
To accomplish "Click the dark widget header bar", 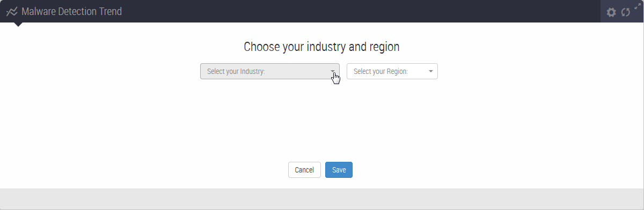I will click(322, 11).
